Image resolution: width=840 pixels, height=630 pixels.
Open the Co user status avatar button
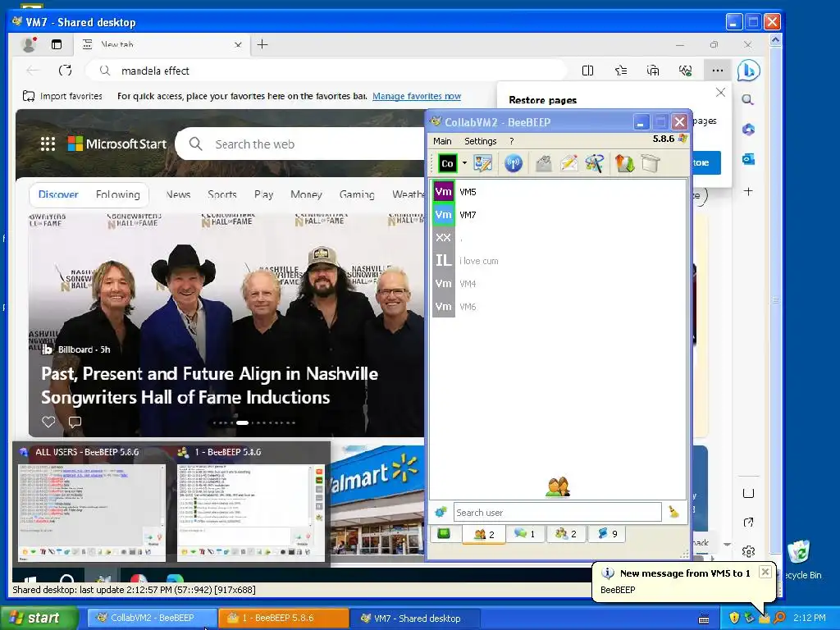pos(447,163)
